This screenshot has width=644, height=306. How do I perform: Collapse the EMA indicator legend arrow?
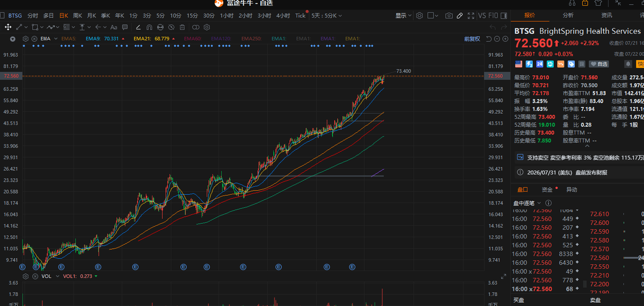[x=12, y=39]
